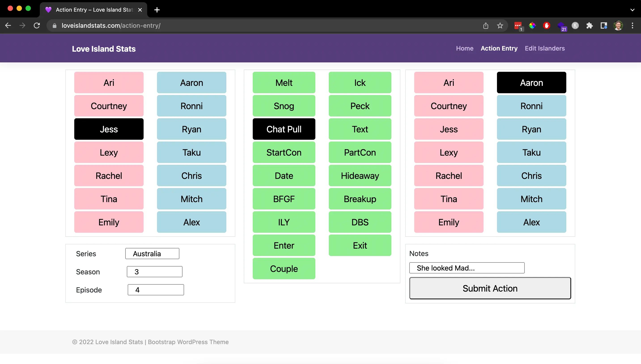This screenshot has height=364, width=641.
Task: Click the red hand blocker extension icon
Action: pyautogui.click(x=546, y=25)
